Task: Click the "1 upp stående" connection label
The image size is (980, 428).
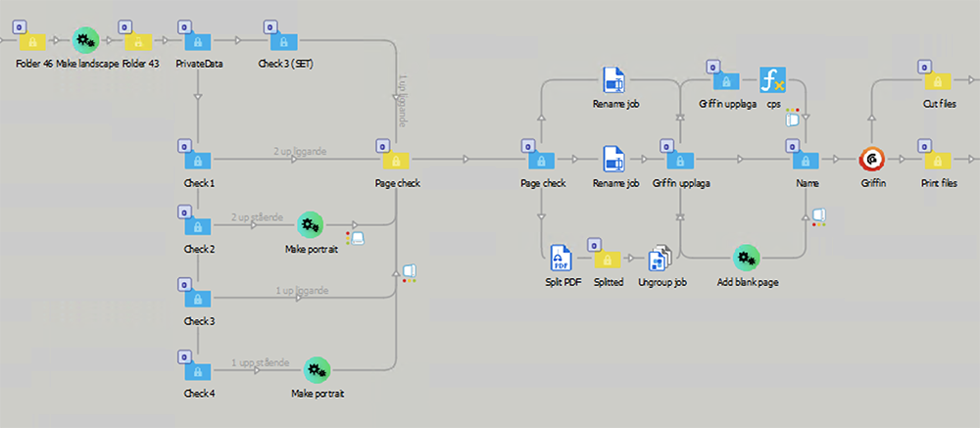Action: coord(260,362)
